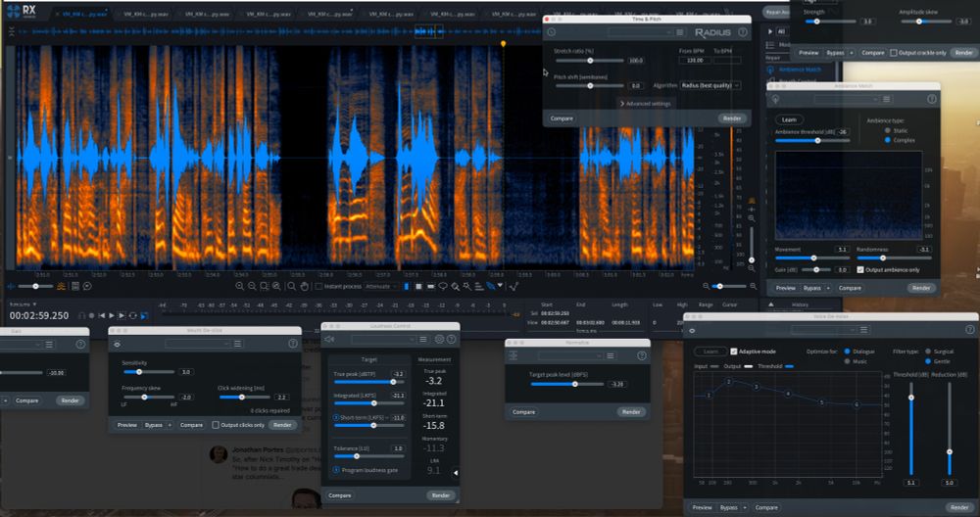Open help in Mouth De-click window
This screenshot has height=517, width=980.
click(293, 344)
